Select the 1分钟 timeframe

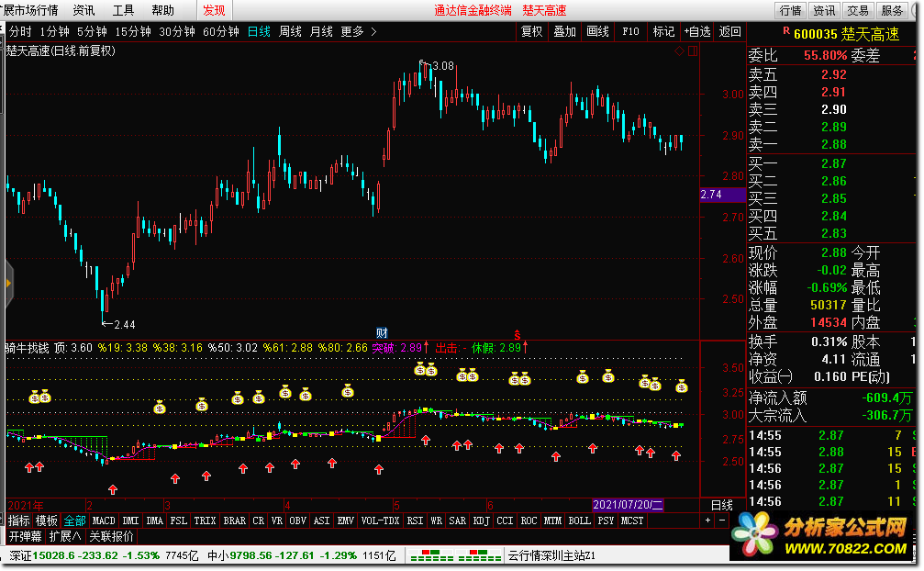coord(54,32)
